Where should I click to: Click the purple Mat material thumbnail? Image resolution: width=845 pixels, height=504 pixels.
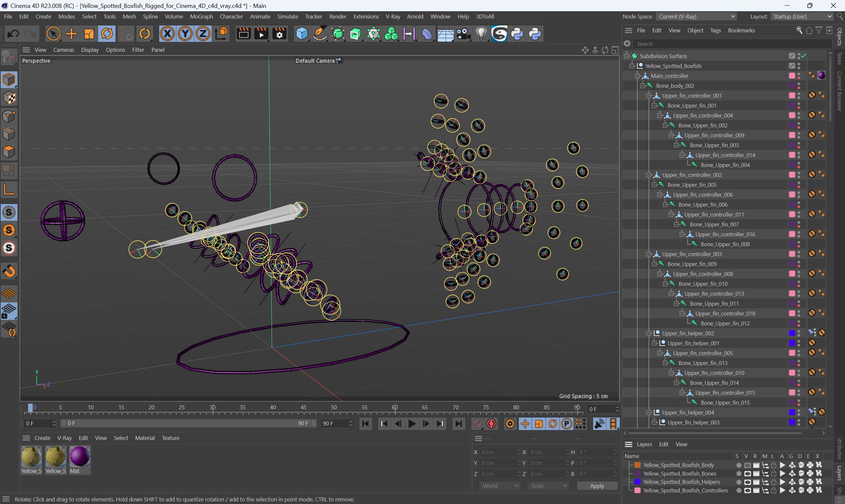pyautogui.click(x=80, y=456)
